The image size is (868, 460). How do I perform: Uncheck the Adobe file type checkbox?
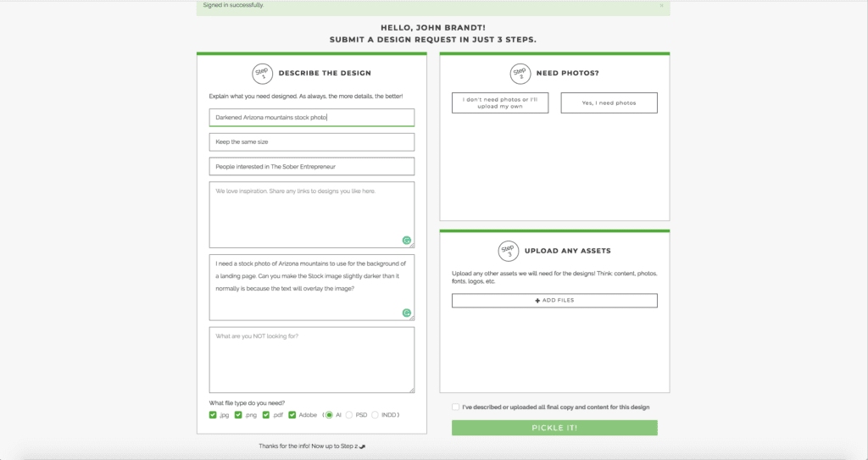(292, 414)
